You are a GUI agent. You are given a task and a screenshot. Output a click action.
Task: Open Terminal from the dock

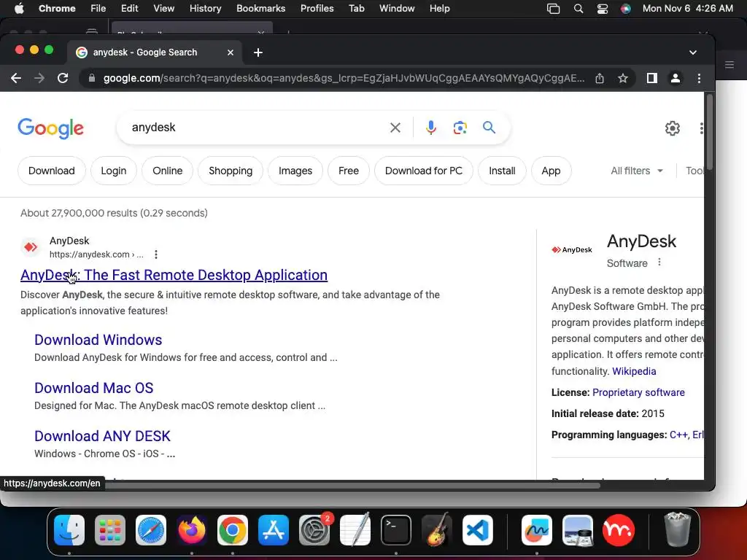[396, 530]
